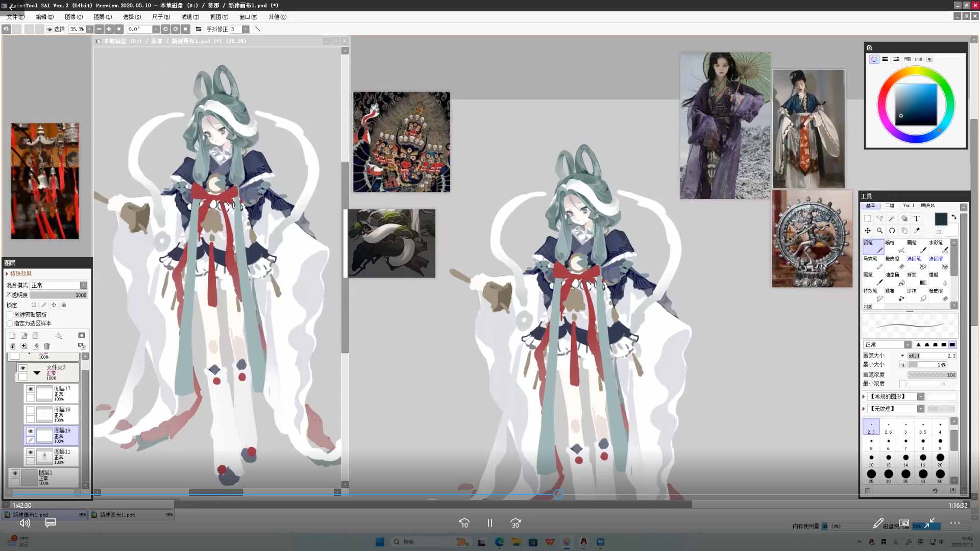The image size is (980, 551).
Task: Switch to the 二值 tool tab
Action: tap(890, 206)
